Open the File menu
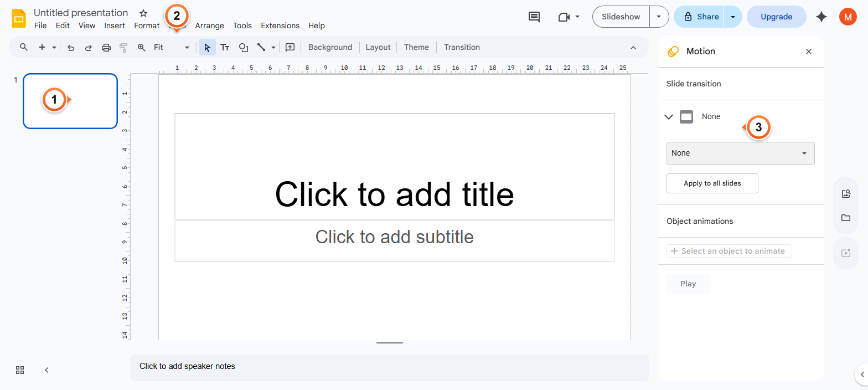This screenshot has width=868, height=390. point(40,25)
